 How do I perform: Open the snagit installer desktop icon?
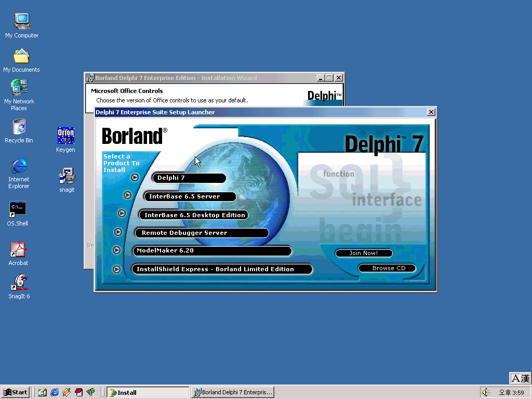coord(67,177)
